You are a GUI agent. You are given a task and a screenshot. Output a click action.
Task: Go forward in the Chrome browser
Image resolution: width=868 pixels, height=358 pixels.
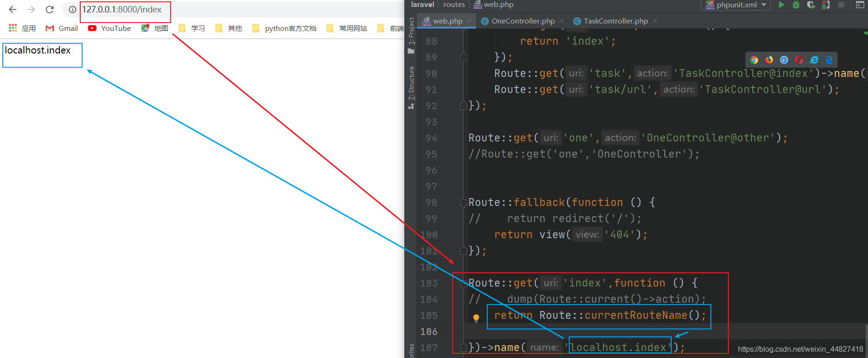click(31, 9)
